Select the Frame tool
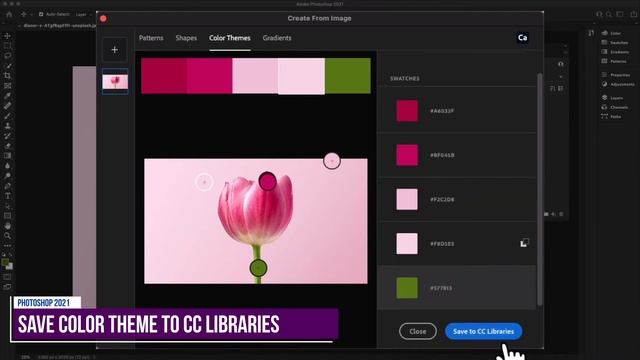Screen dimensions: 640x360 pyautogui.click(x=7, y=86)
